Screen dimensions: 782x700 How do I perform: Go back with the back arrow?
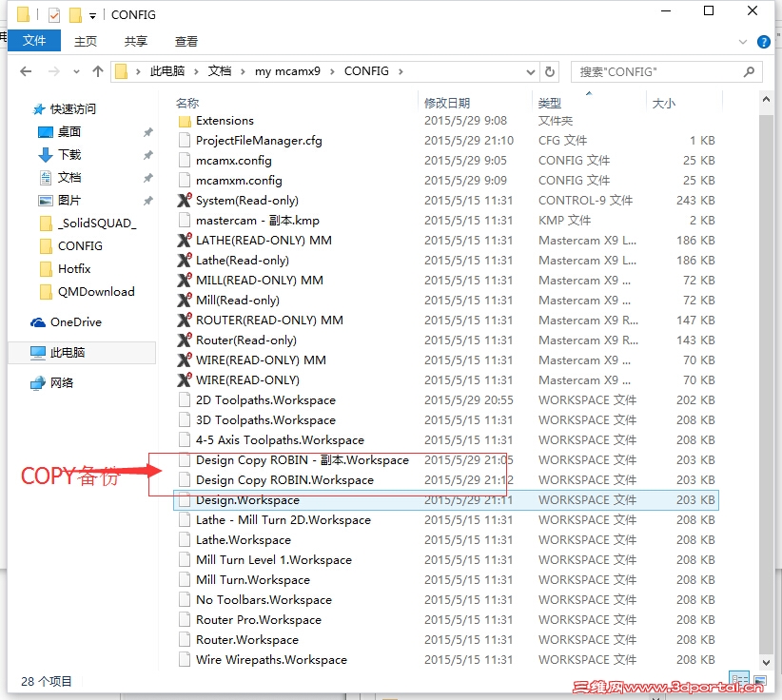pyautogui.click(x=26, y=71)
